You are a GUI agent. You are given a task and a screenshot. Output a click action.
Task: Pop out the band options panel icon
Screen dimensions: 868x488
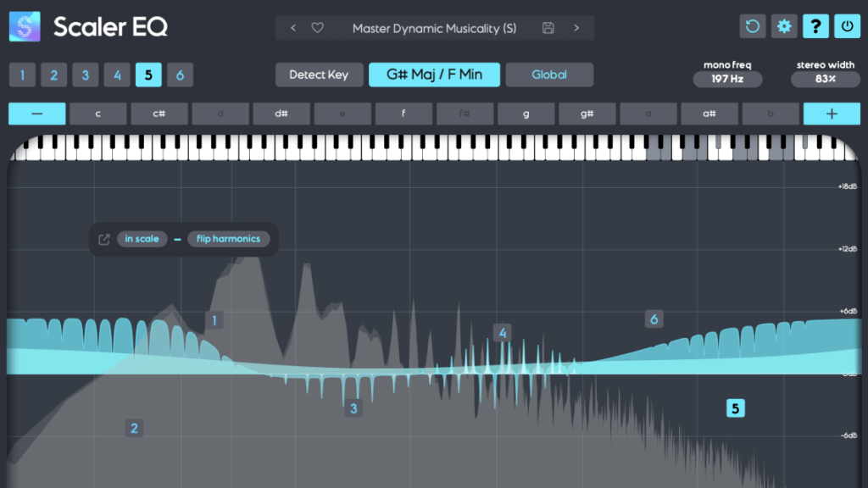(104, 239)
